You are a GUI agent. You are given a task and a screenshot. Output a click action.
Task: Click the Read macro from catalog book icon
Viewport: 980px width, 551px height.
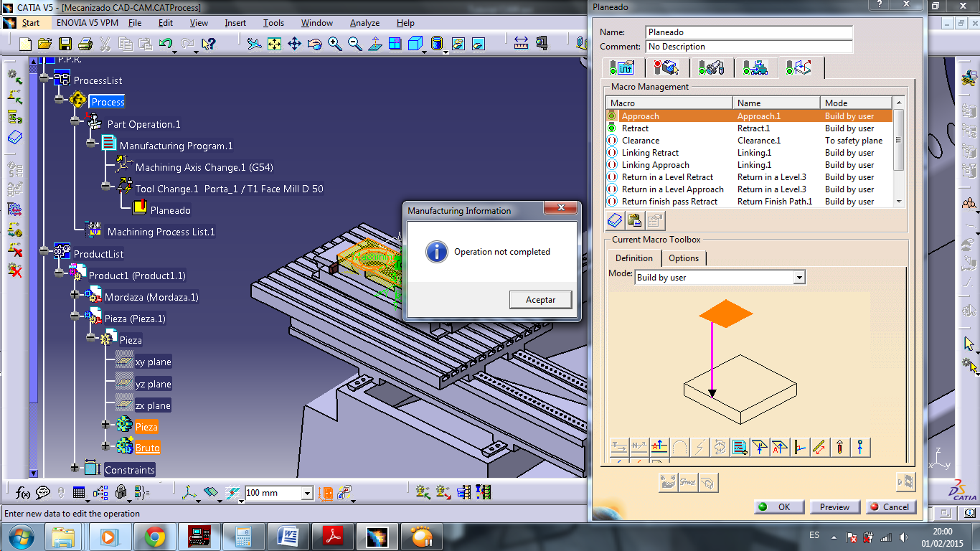coord(615,220)
